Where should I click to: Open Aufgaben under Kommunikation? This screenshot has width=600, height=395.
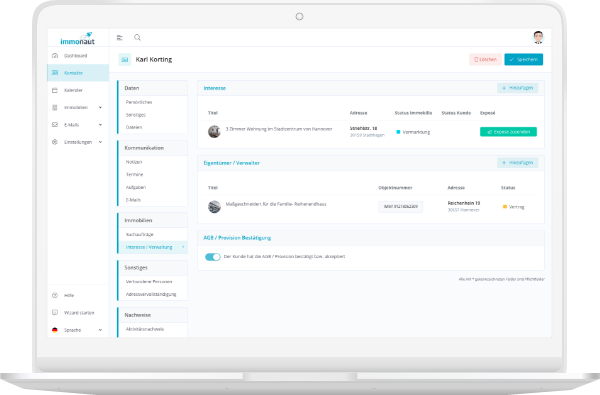coord(136,187)
